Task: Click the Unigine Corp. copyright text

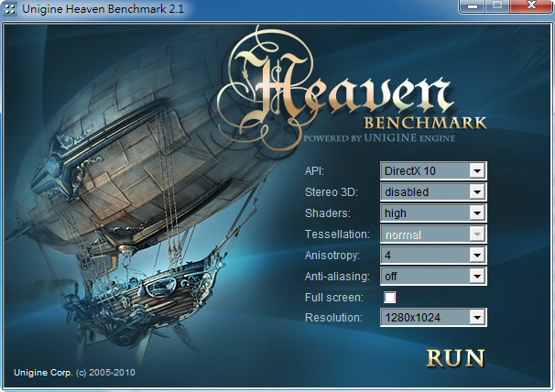Action: pos(74,373)
